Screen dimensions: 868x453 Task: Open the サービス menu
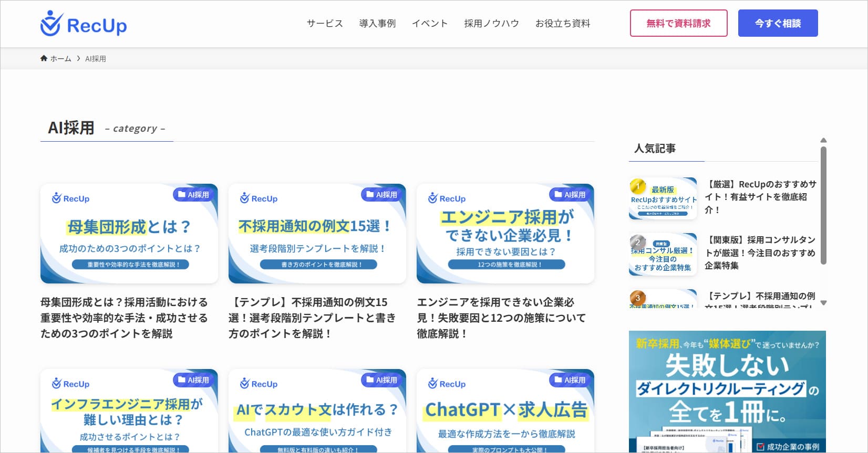325,24
